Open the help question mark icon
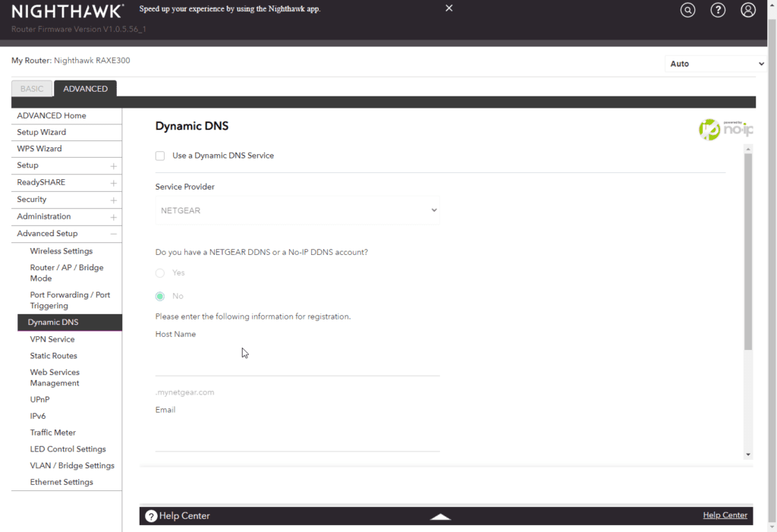 click(x=718, y=10)
